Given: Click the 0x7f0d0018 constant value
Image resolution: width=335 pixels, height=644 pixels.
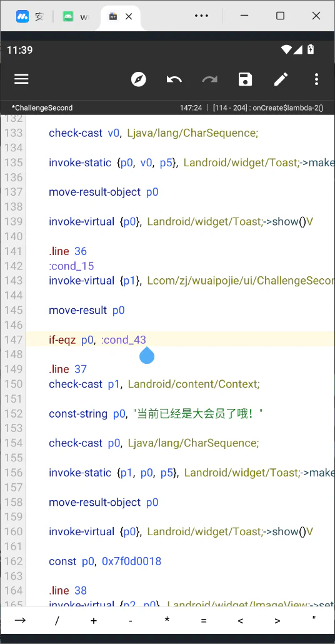Looking at the screenshot, I should point(131,561).
